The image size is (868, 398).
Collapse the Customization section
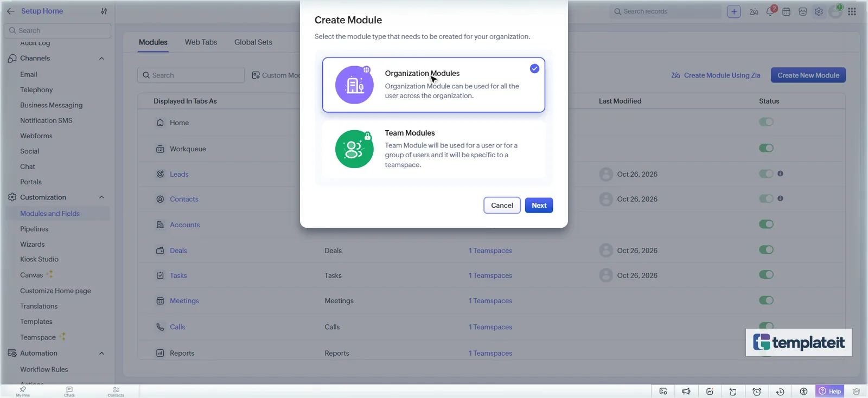click(x=101, y=197)
